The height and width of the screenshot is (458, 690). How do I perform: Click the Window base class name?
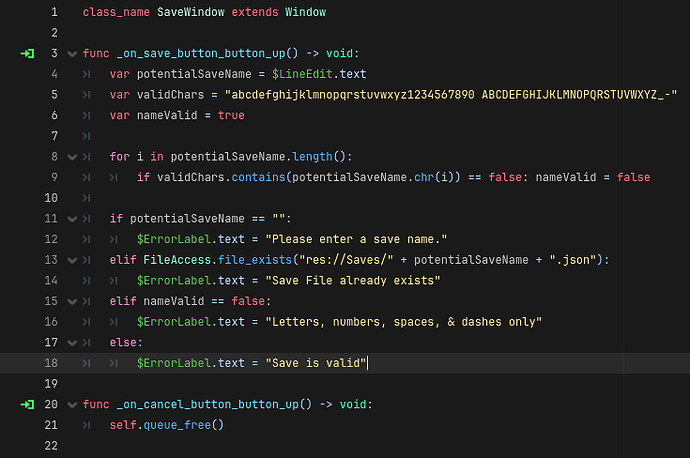(305, 12)
